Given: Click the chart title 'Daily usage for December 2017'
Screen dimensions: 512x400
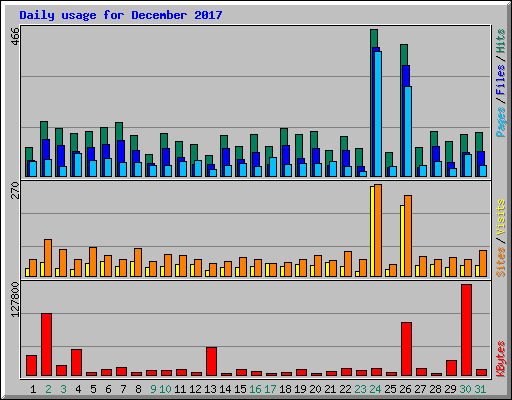Looking at the screenshot, I should pos(121,15).
